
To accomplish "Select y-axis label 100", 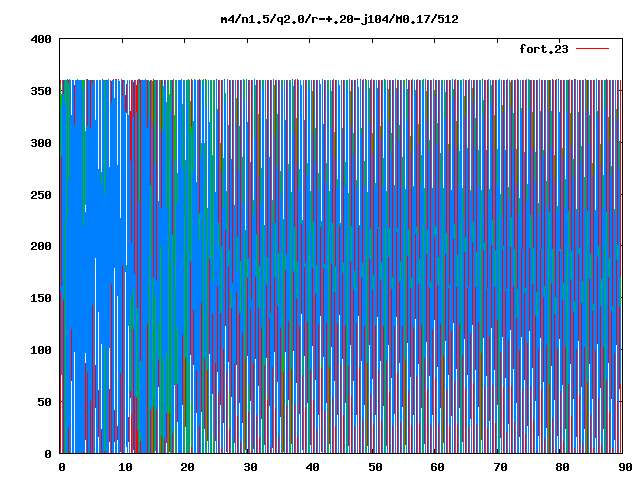I will [41, 350].
